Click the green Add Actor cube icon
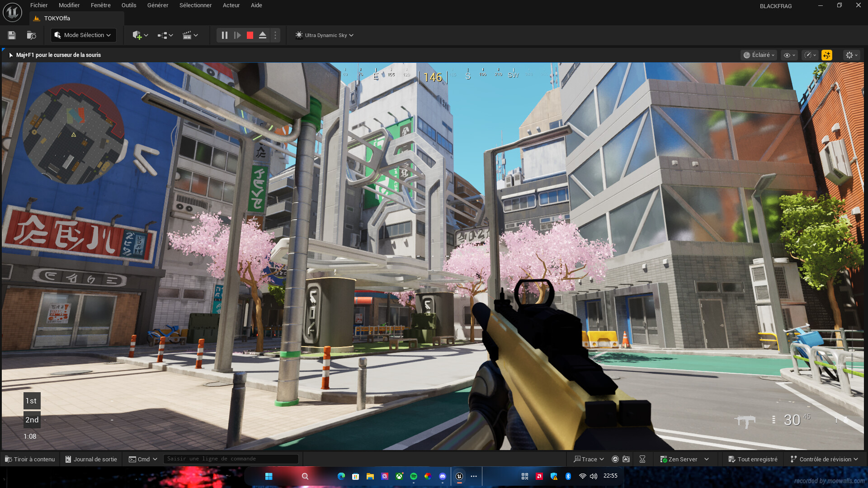 coord(137,35)
